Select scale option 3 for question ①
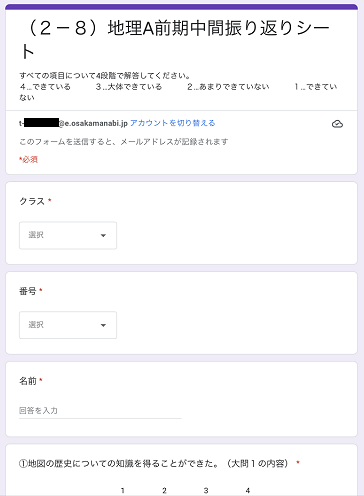This screenshot has width=364, height=496. click(206, 490)
